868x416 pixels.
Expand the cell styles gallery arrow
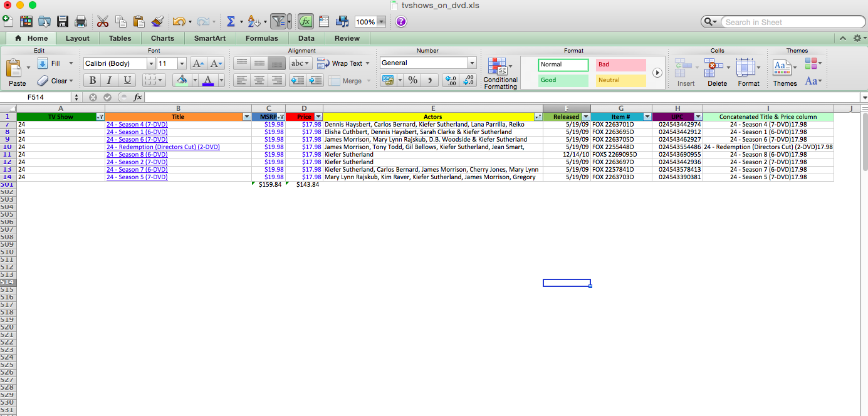[657, 73]
